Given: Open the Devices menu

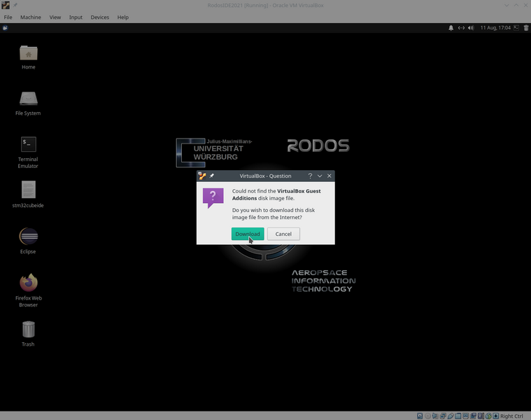Looking at the screenshot, I should 100,17.
